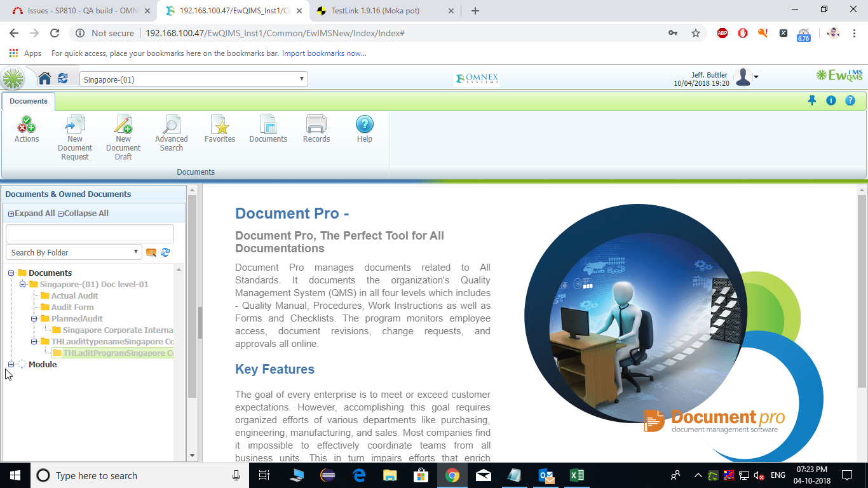The width and height of the screenshot is (868, 488).
Task: Select the Actual Audit folder
Action: (x=75, y=295)
